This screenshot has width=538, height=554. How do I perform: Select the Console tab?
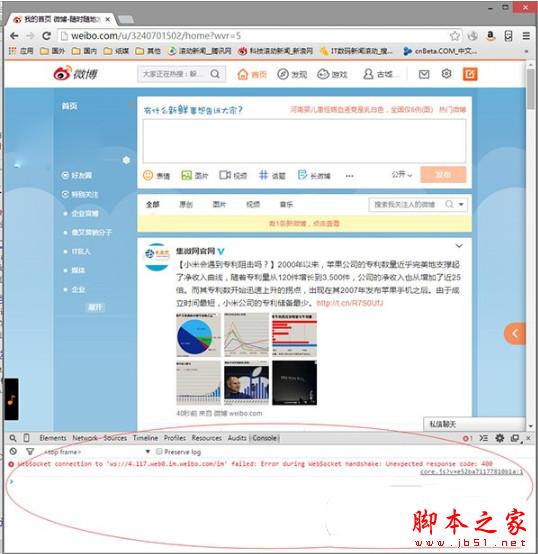click(x=265, y=438)
